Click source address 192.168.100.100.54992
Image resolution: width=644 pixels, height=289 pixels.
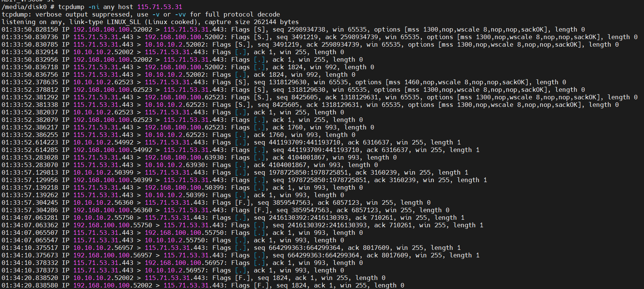[113, 150]
